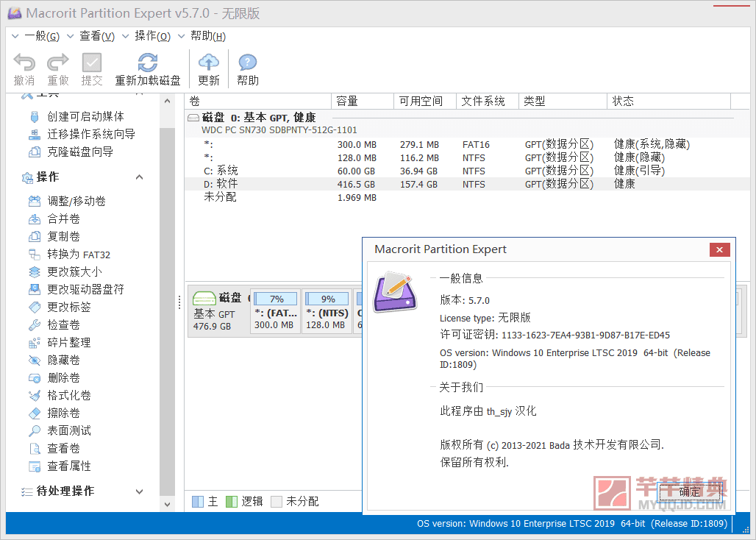The width and height of the screenshot is (756, 540).
Task: Click the 基本 GPT 476.9 GB disk block
Action: coord(219,311)
